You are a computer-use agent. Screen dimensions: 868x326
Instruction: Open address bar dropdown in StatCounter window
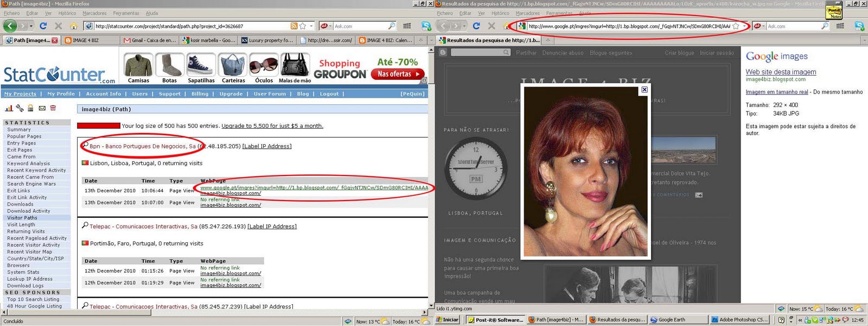click(311, 26)
